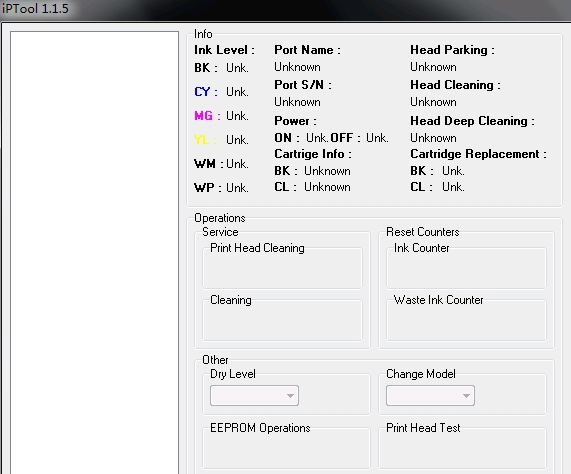Click inside the EEPROM Operations group box
This screenshot has height=474, width=571.
click(286, 448)
